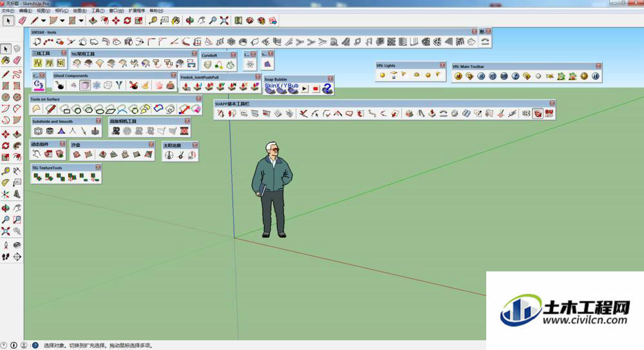Open the 帮助(H) menu
This screenshot has height=350, width=644.
tap(156, 11)
